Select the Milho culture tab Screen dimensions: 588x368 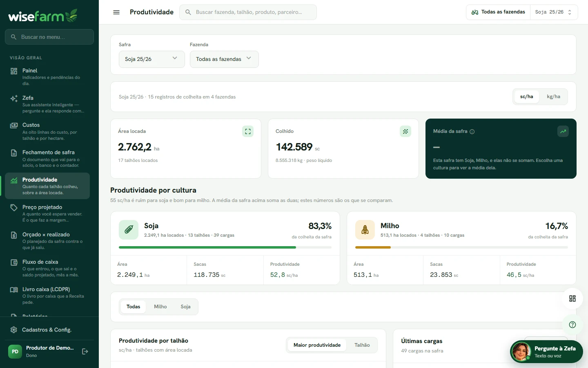pos(160,307)
